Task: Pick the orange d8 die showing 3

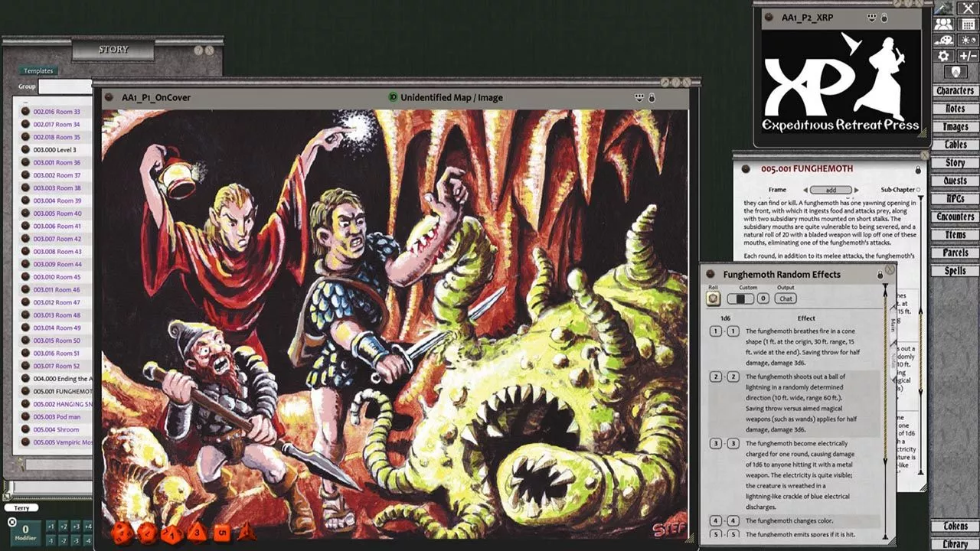Action: (197, 532)
